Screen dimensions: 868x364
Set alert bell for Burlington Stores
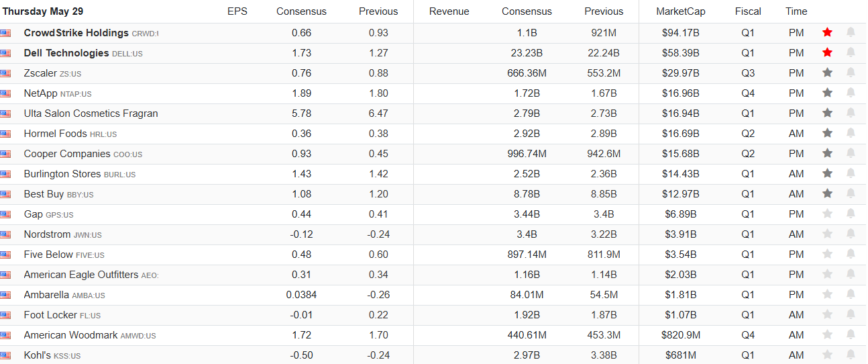coord(851,173)
